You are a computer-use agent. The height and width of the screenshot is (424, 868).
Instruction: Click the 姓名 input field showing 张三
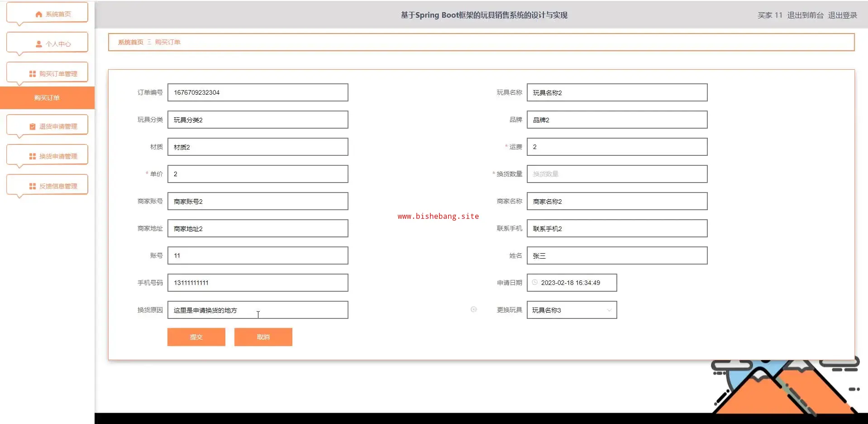click(617, 255)
